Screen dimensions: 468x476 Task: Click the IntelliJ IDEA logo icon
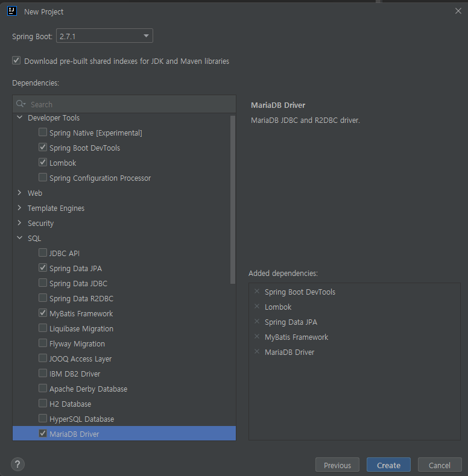pos(12,11)
